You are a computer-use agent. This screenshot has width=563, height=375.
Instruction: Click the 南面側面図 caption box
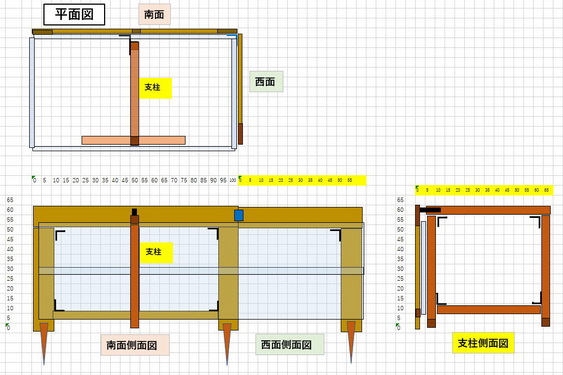(135, 345)
